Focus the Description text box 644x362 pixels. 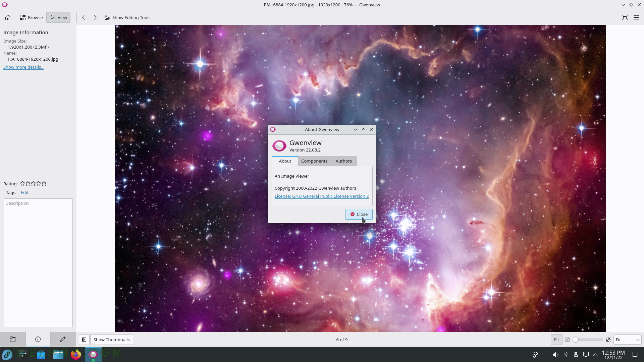(38, 263)
